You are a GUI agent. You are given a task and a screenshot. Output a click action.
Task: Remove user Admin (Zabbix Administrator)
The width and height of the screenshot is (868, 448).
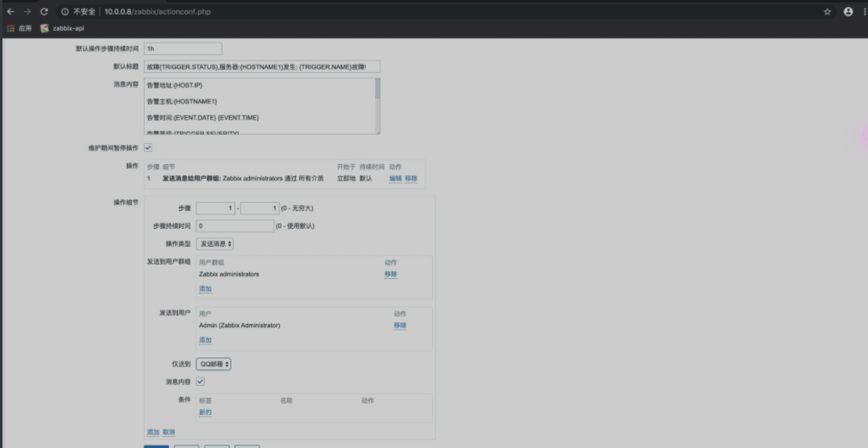[x=400, y=326]
